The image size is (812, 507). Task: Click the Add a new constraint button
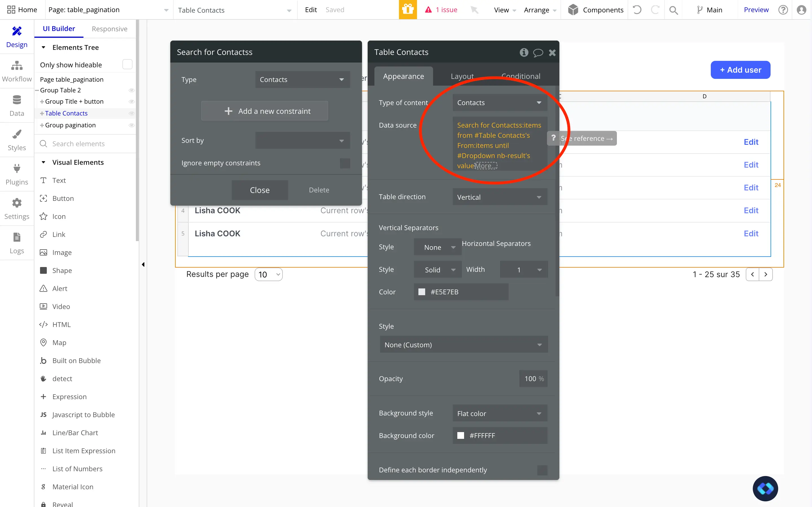264,111
